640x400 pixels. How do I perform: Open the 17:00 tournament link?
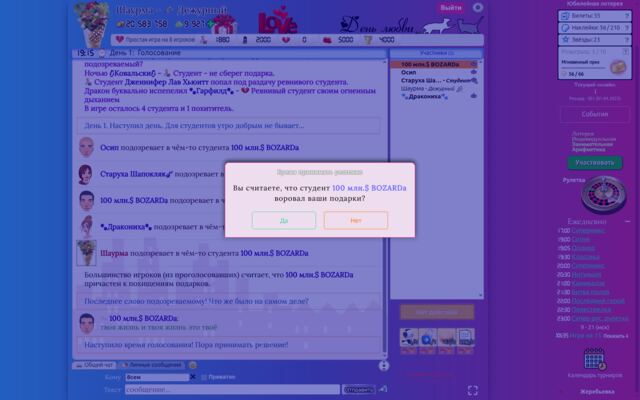click(588, 231)
